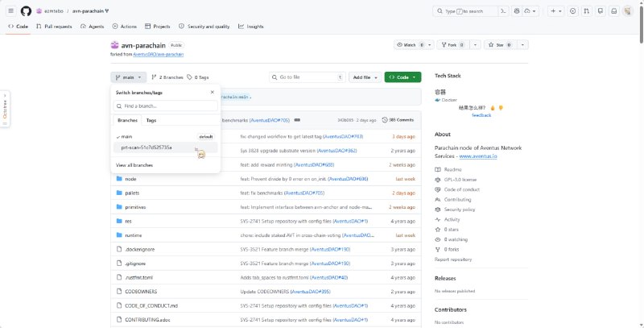Focus the Find a branch input

[166, 106]
